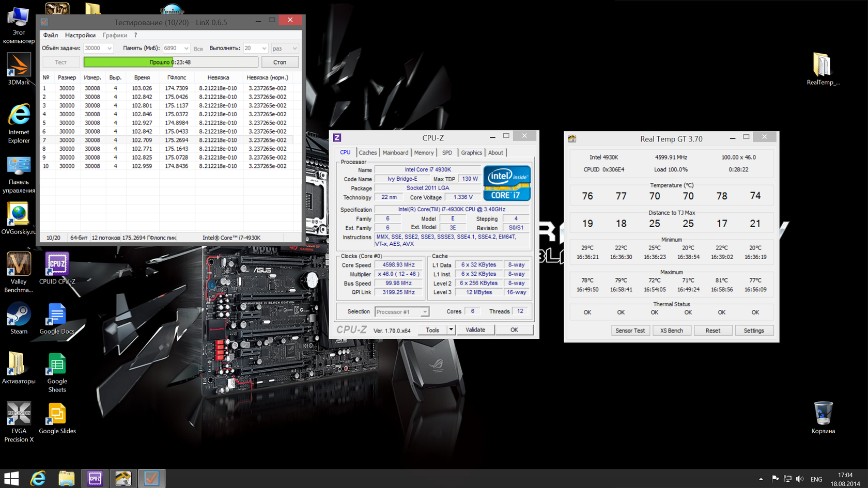Click the ГФлопс column header in LinX
Screen dimensions: 868x488
(177, 77)
